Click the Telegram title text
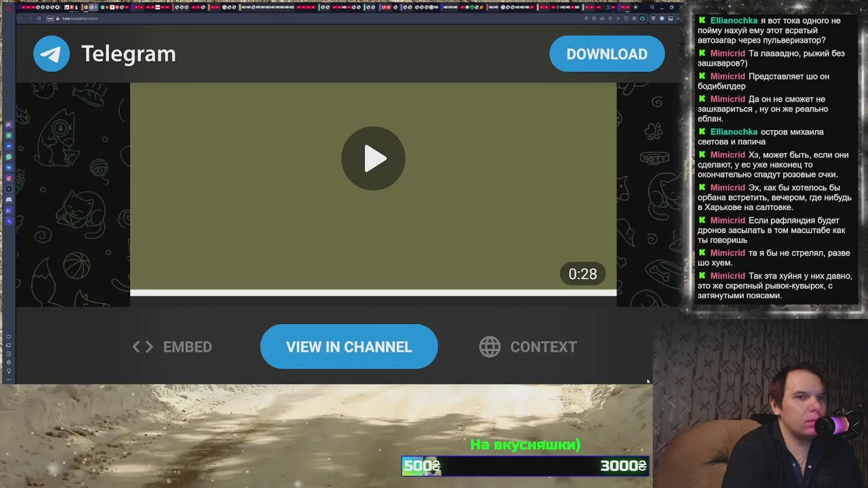The image size is (868, 488). (x=129, y=54)
